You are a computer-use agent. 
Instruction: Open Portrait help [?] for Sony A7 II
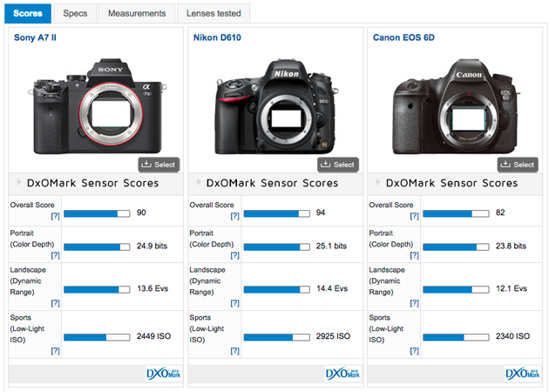tap(55, 255)
